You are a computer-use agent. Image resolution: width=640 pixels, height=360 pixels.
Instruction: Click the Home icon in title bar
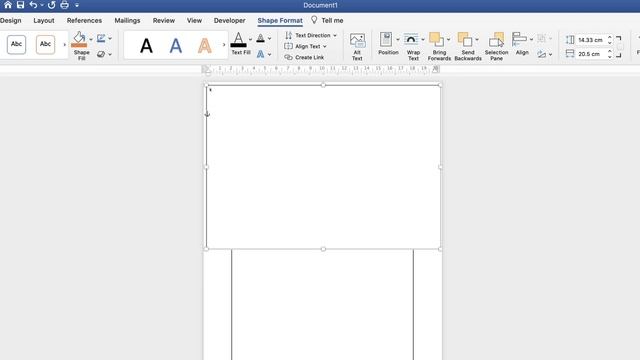click(8, 5)
